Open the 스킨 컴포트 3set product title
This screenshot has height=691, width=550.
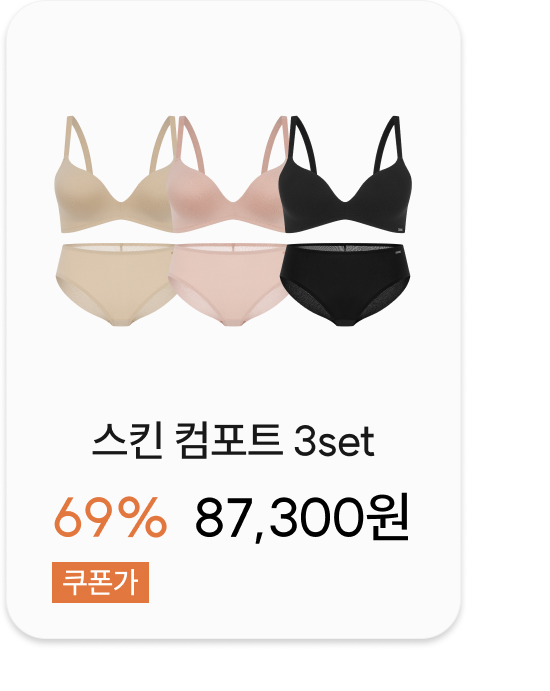point(233,441)
